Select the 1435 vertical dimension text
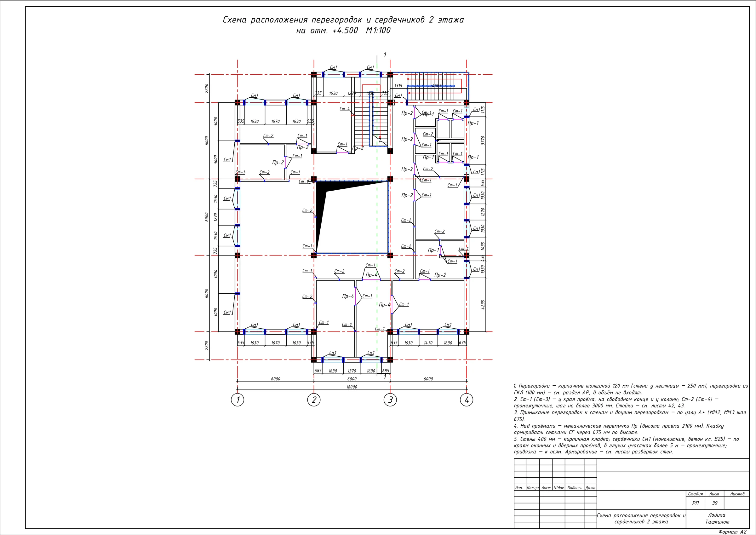This screenshot has height=535, width=756. tap(483, 246)
